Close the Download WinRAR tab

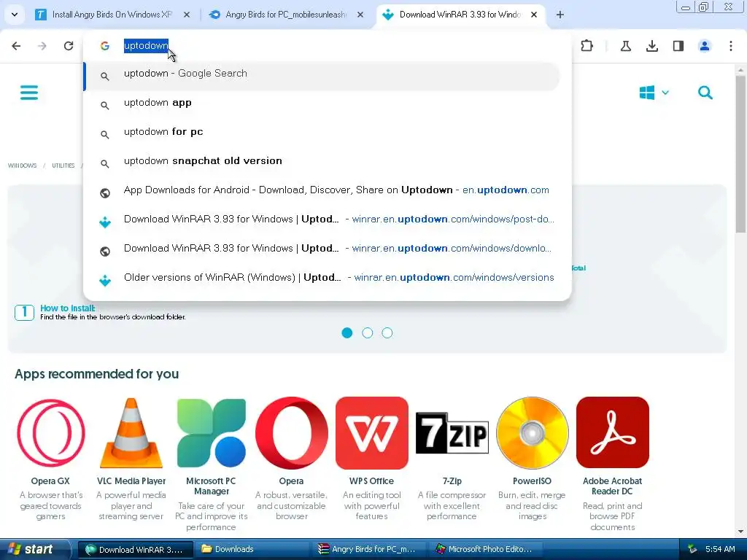534,15
